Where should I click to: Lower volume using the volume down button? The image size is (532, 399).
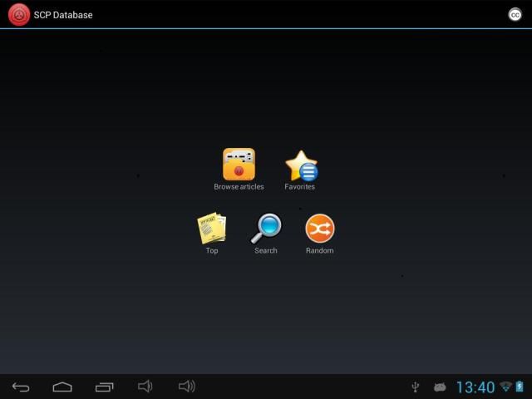145,387
